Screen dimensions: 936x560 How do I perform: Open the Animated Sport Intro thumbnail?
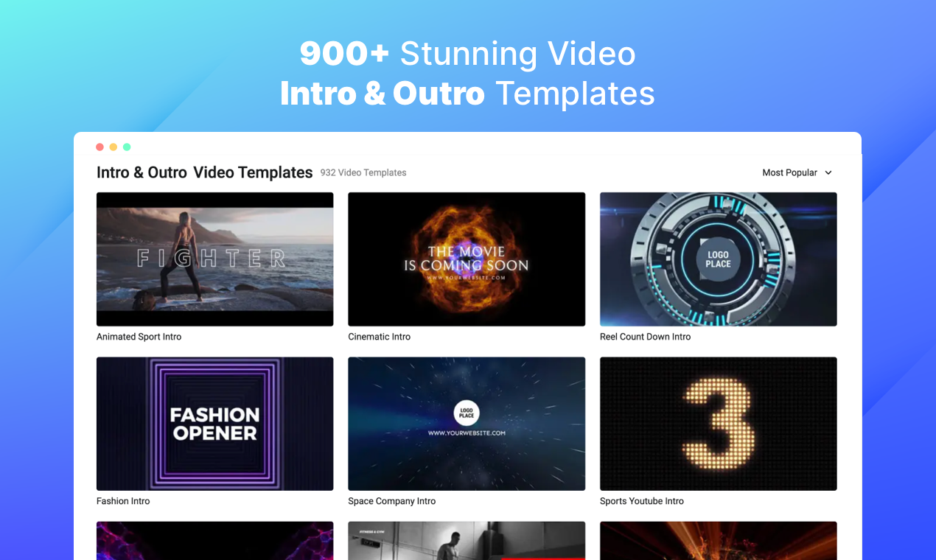pyautogui.click(x=215, y=259)
